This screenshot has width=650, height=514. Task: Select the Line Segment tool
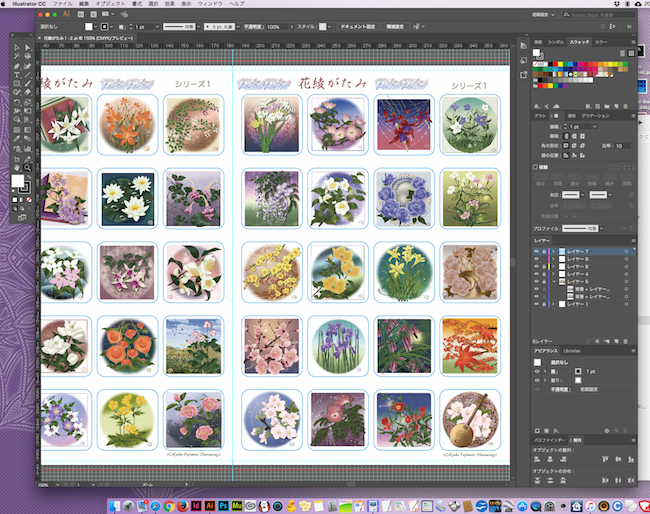[28, 75]
